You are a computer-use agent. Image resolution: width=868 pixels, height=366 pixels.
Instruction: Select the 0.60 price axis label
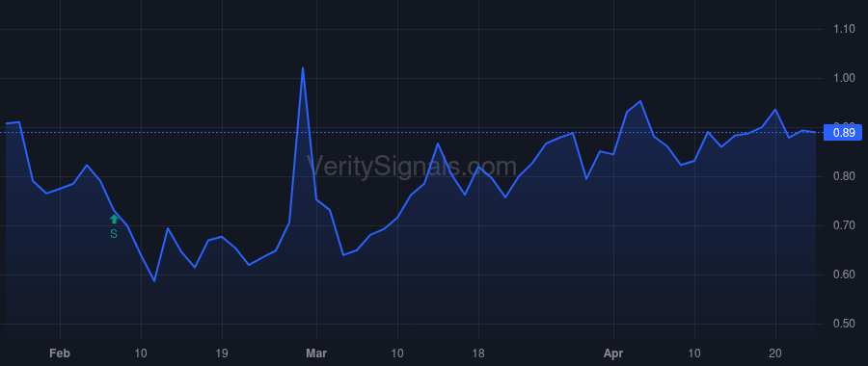click(x=844, y=274)
